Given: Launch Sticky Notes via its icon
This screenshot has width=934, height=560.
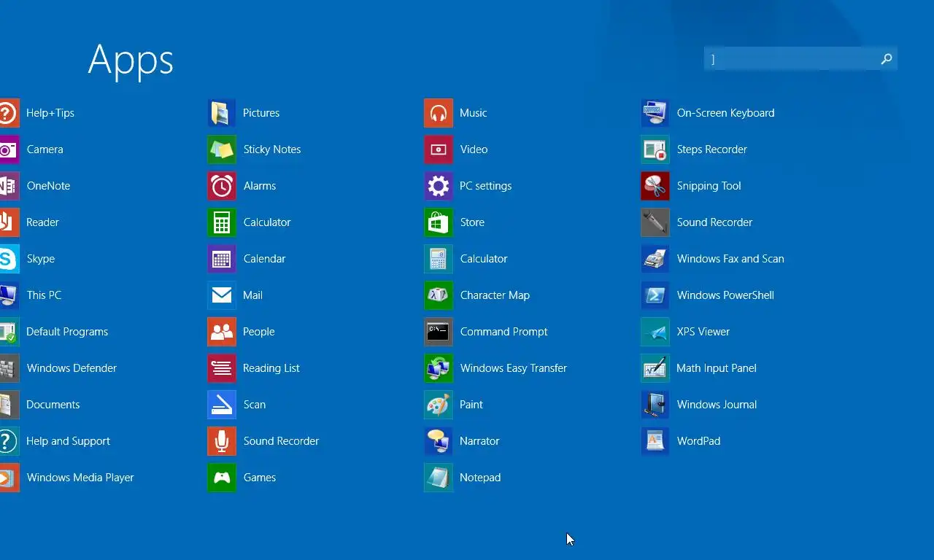Looking at the screenshot, I should coord(222,149).
